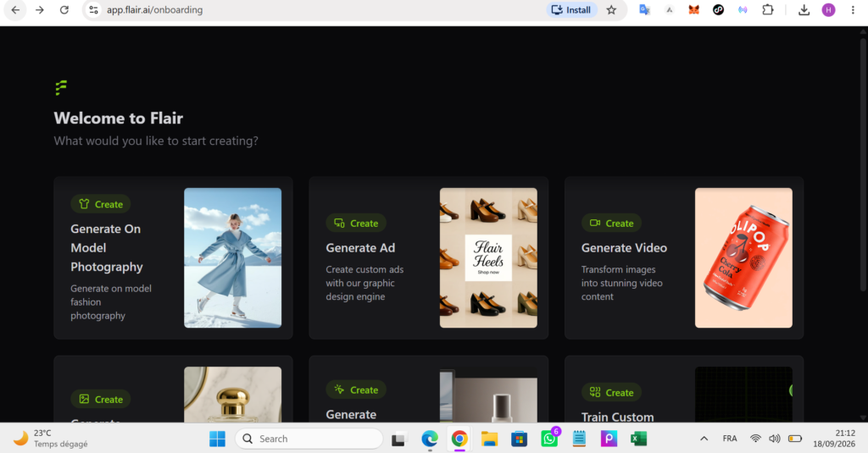Click Create badge on Generate On Model Photography
The width and height of the screenshot is (868, 453).
point(101,204)
